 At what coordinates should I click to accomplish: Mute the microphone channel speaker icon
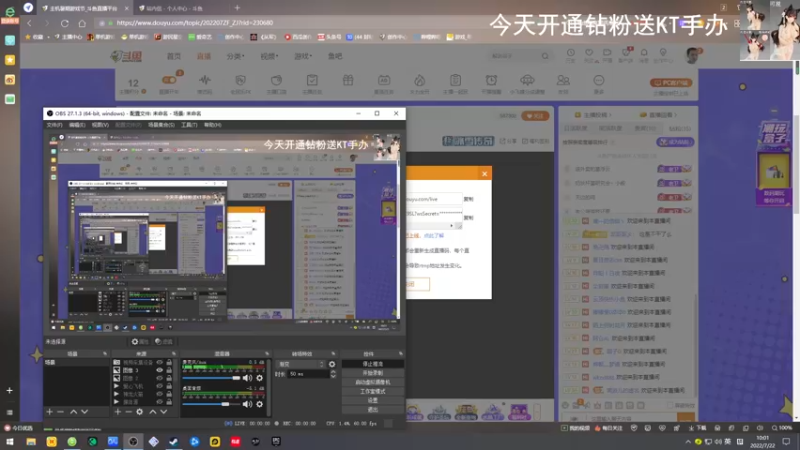[247, 378]
